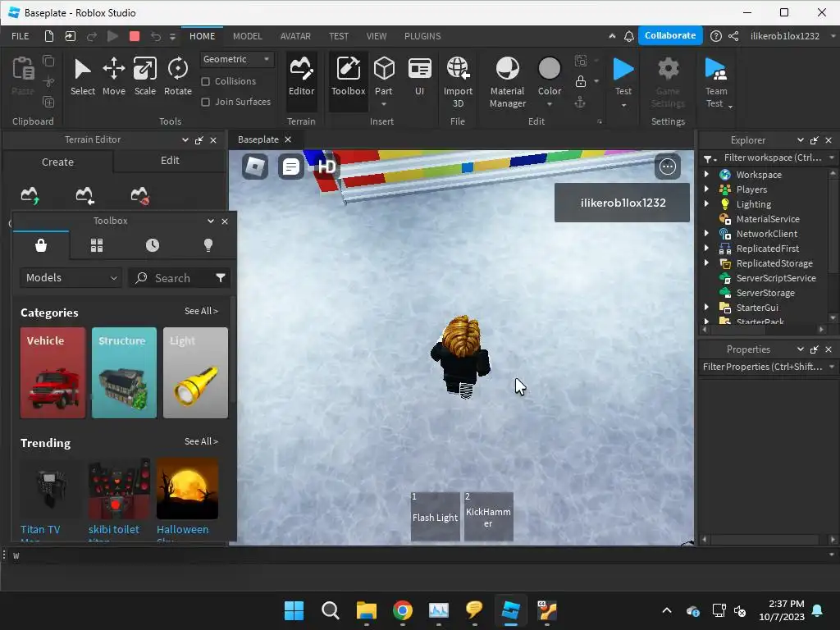Select the Flash Light hotbar slot
This screenshot has width=840, height=630.
tap(435, 517)
